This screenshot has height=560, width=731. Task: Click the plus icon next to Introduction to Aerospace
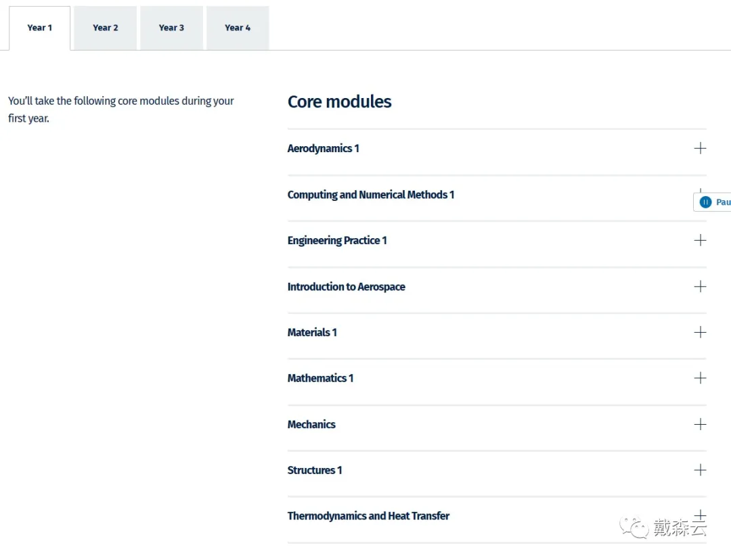pos(700,286)
